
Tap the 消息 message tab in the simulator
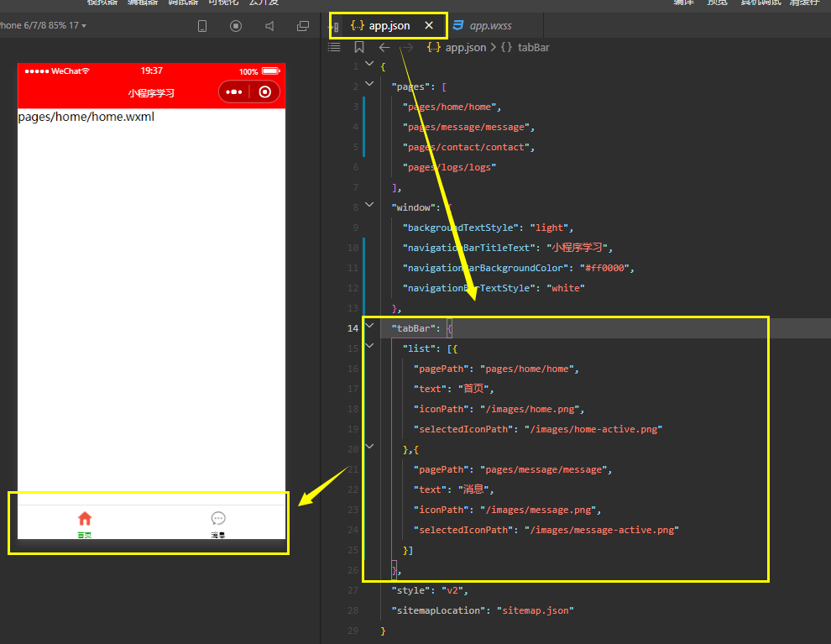[218, 524]
